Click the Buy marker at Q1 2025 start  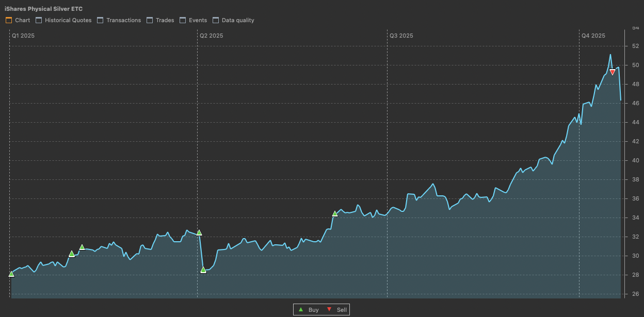[x=11, y=274]
